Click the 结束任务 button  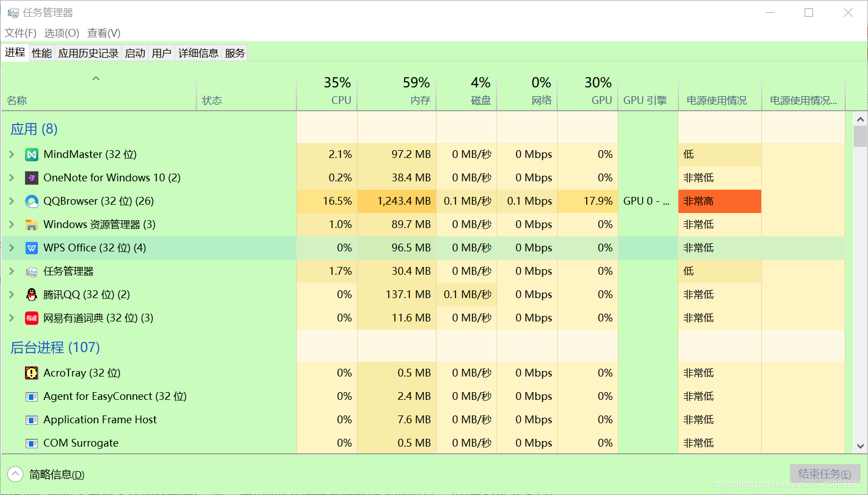(825, 474)
